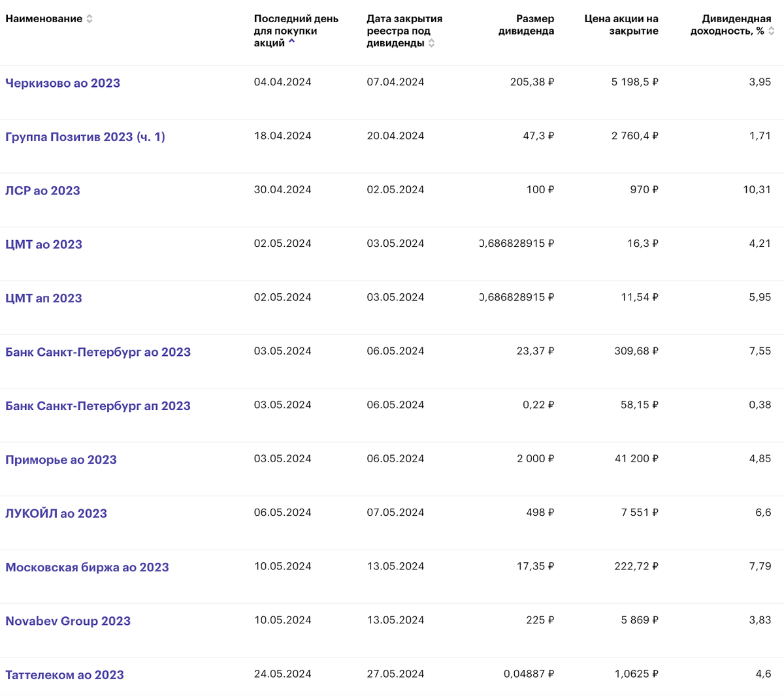This screenshot has height=696, width=784.
Task: Select Банк Санкт-Петербург ао price 309,68 ₽
Action: pos(636,351)
